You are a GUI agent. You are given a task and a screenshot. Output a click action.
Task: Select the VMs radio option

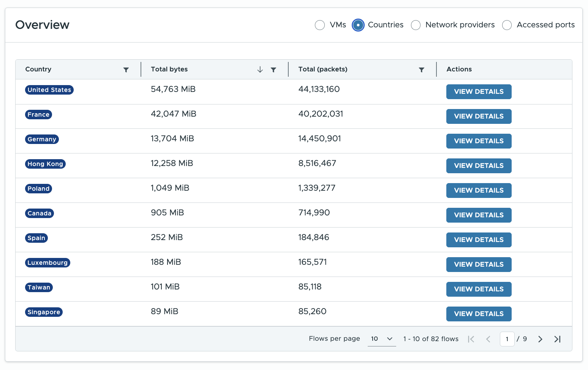click(x=320, y=25)
